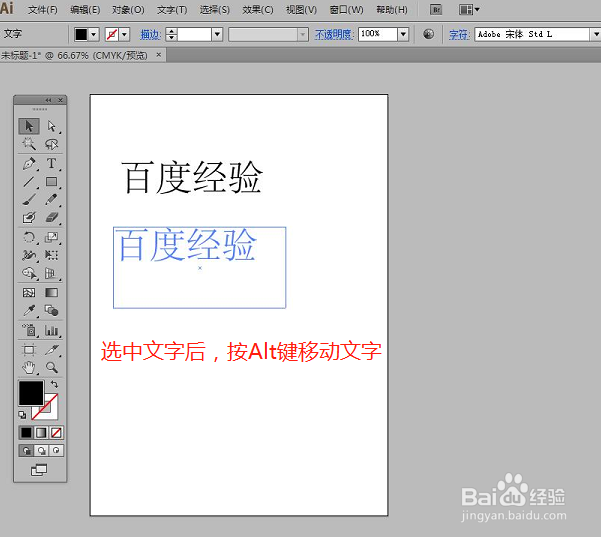This screenshot has height=537, width=601.
Task: Open 窗口(W) menu
Action: (346, 10)
